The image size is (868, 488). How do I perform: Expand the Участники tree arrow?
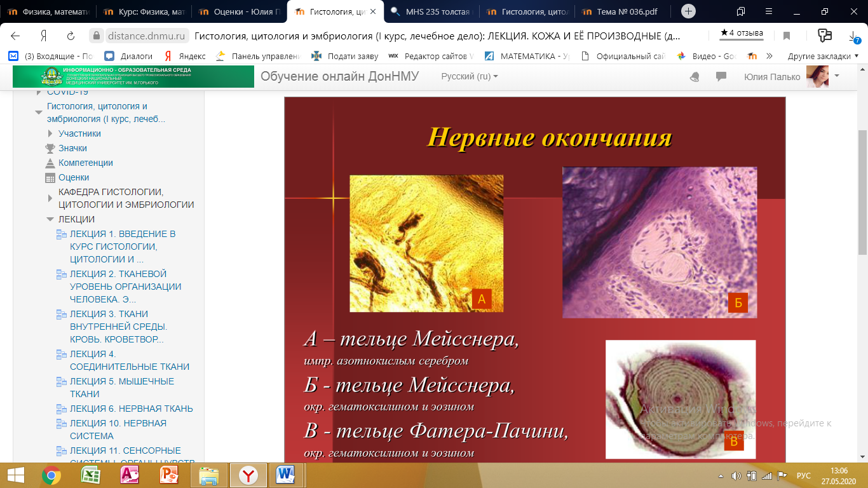coord(50,133)
